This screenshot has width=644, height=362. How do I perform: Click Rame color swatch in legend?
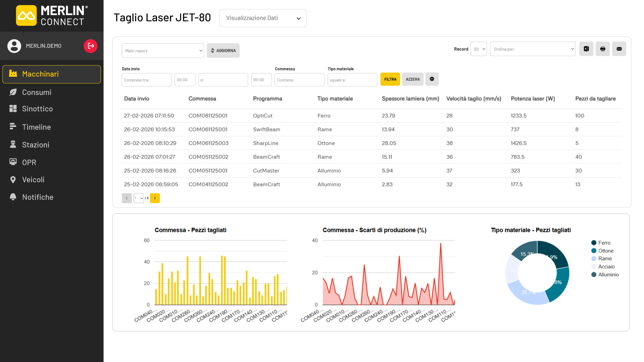click(x=594, y=259)
